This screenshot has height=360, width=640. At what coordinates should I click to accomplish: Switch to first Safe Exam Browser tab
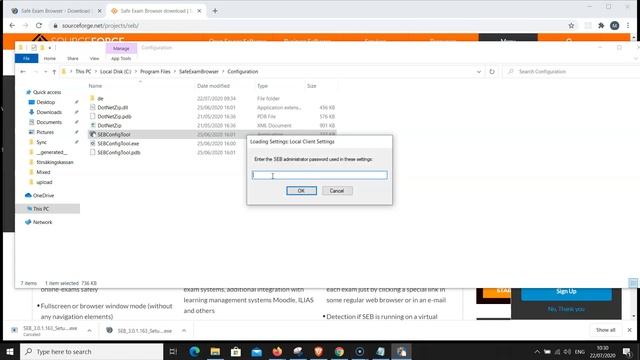pyautogui.click(x=55, y=11)
